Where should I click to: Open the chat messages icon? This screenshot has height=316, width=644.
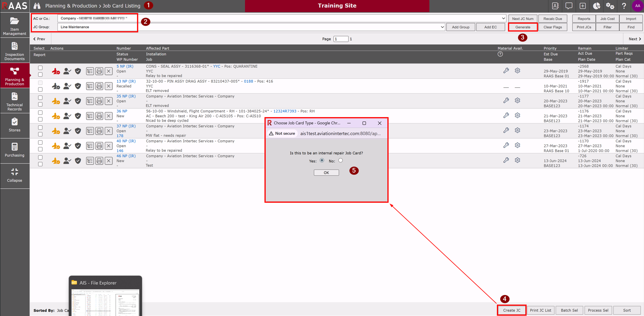pos(569,6)
